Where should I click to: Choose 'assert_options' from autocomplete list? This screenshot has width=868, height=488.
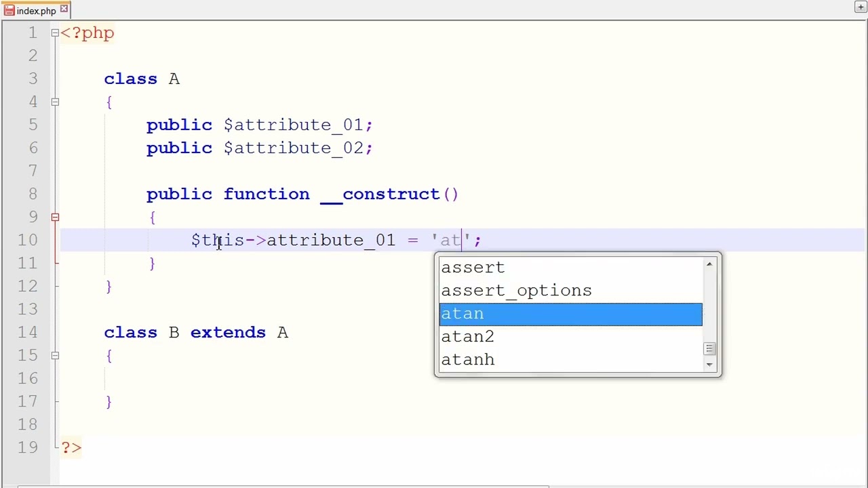coord(570,291)
